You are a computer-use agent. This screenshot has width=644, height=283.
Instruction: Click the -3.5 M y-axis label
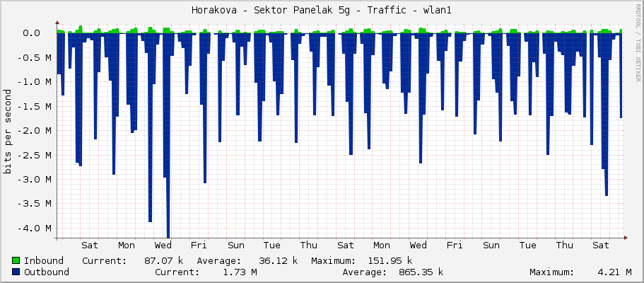click(x=35, y=204)
